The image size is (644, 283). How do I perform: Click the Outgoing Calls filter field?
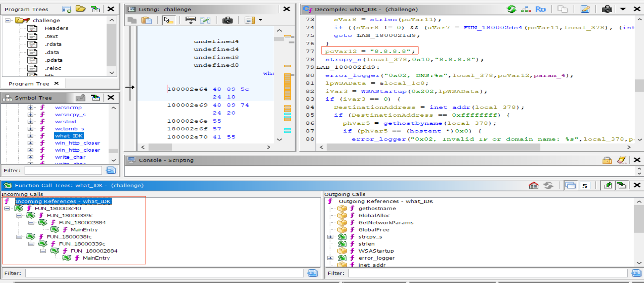coord(488,273)
